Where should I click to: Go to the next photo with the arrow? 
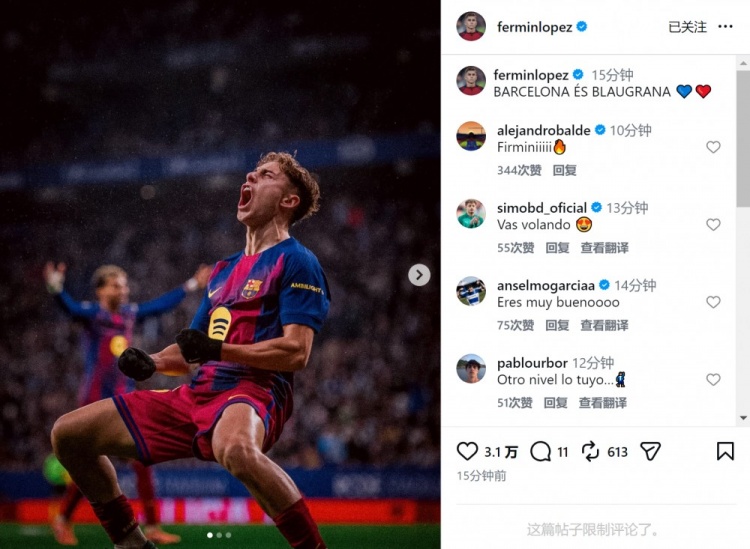(419, 275)
